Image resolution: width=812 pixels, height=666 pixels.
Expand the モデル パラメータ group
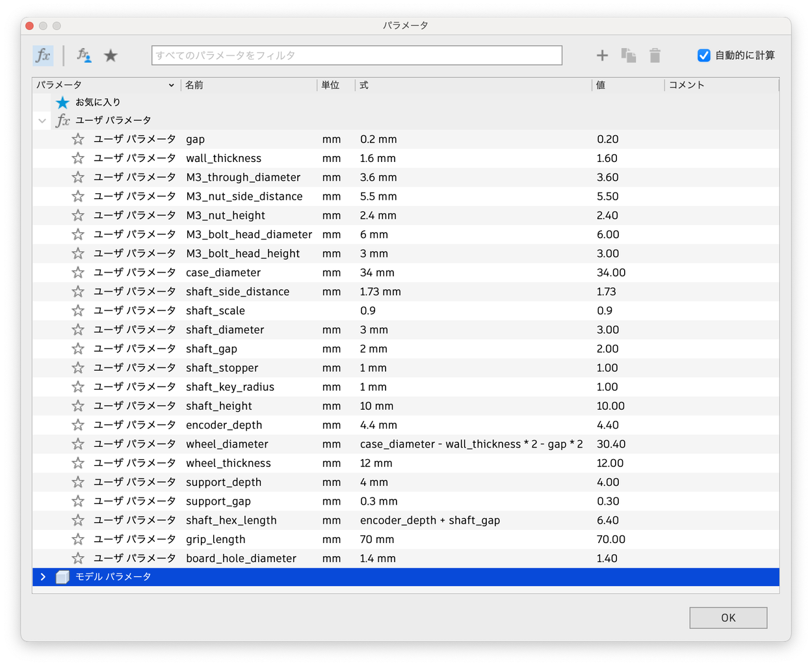(43, 577)
